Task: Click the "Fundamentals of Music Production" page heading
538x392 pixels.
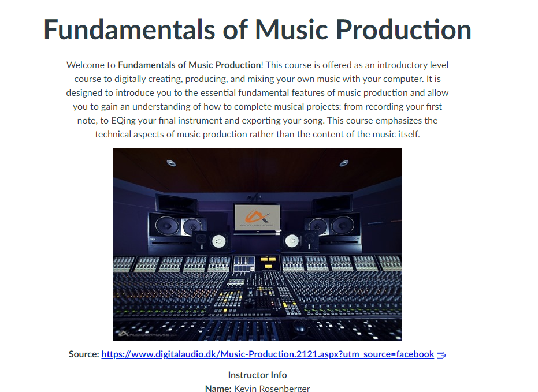Action: [257, 29]
